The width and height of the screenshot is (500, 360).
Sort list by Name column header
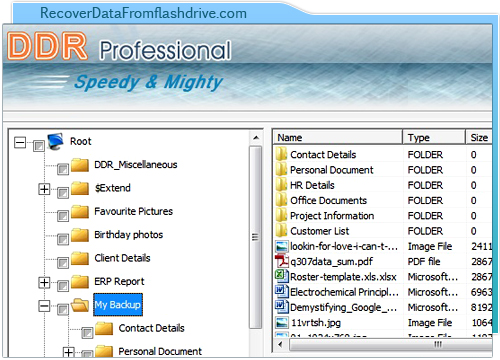click(x=338, y=137)
